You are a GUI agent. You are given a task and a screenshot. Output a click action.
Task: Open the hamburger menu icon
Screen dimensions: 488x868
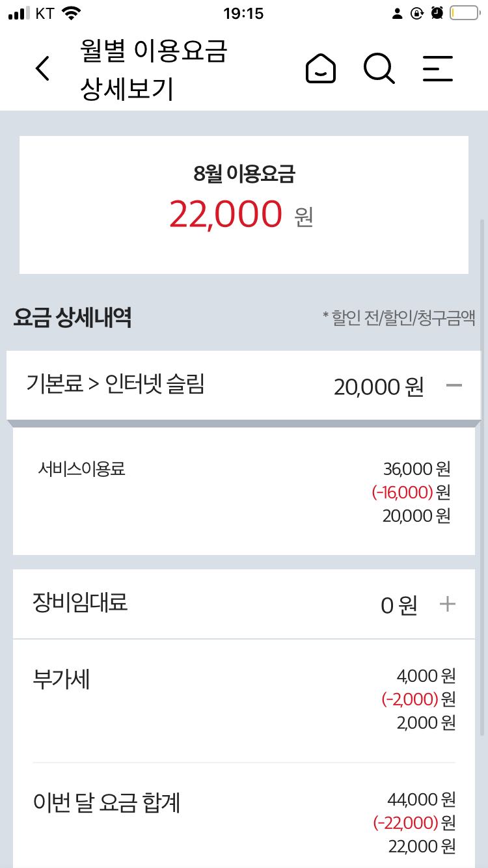pos(438,68)
